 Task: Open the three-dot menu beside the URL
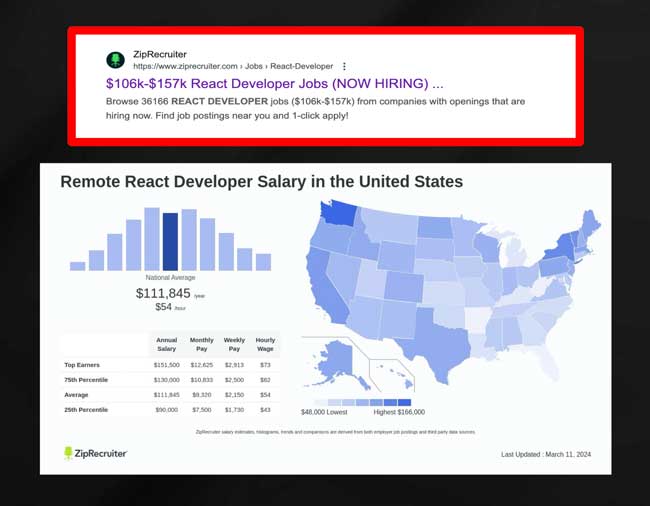point(344,66)
